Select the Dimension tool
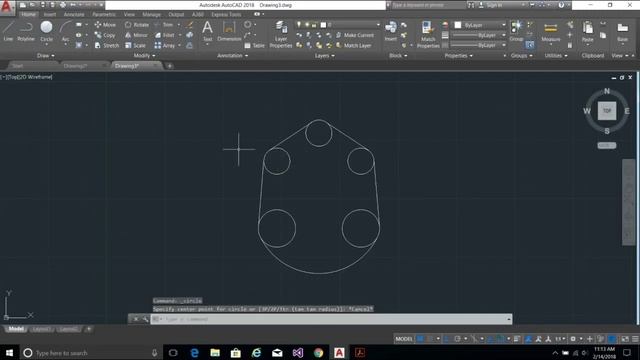 229,31
